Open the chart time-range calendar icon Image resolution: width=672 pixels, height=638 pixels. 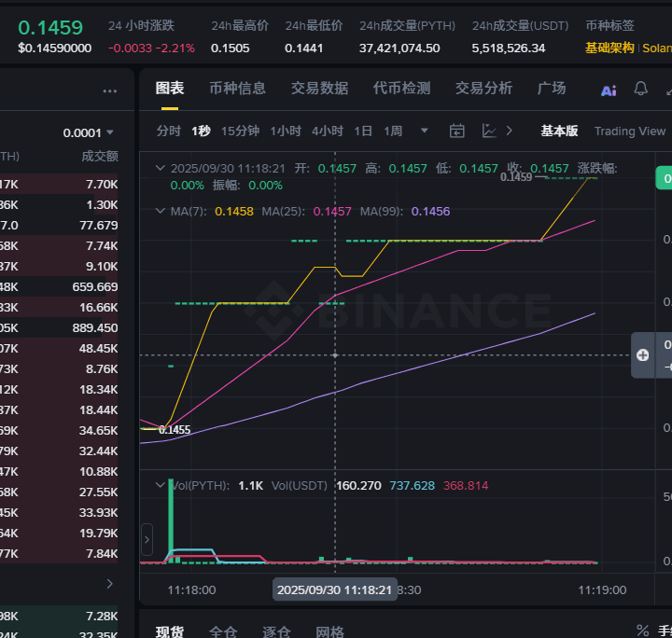[x=456, y=131]
